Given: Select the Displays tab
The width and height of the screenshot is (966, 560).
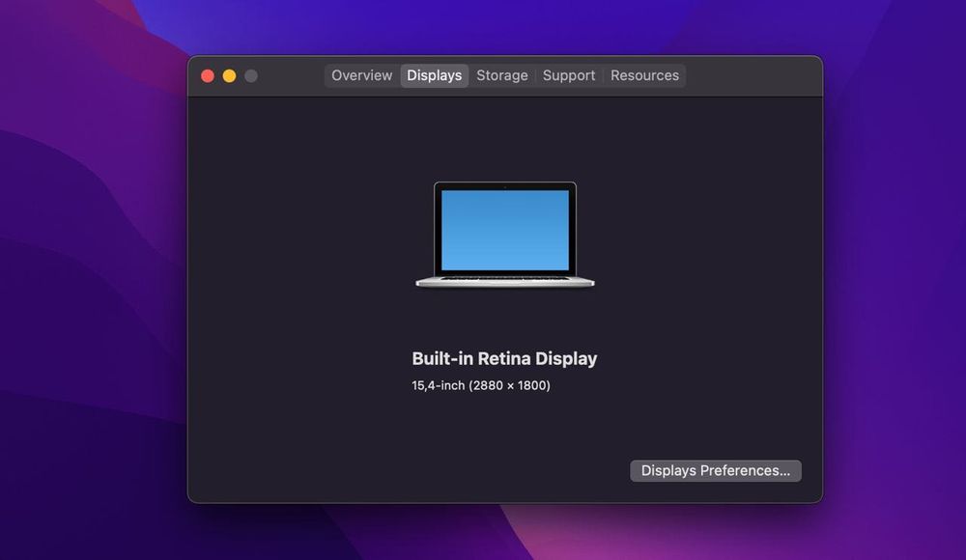Looking at the screenshot, I should coord(435,75).
